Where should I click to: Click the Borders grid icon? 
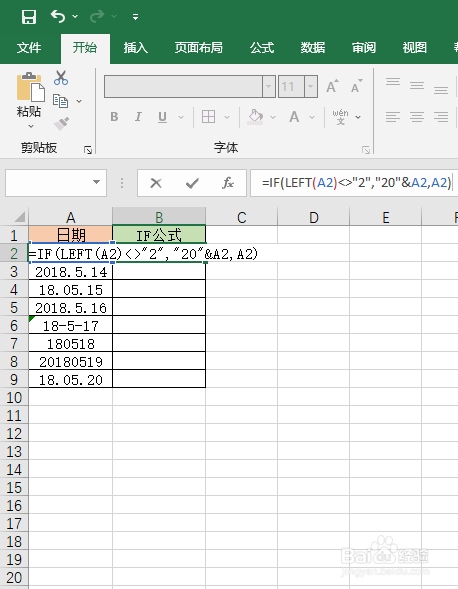208,117
